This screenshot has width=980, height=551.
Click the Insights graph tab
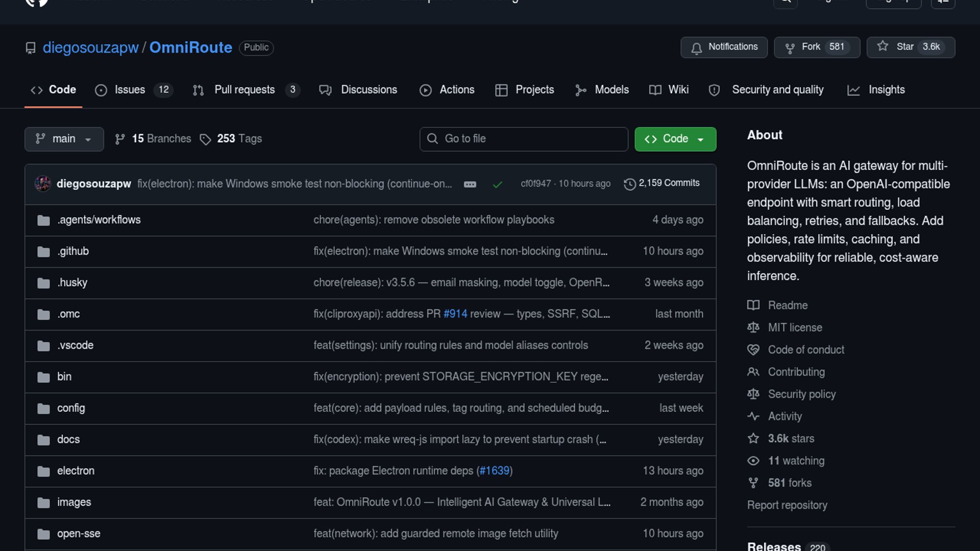pyautogui.click(x=886, y=90)
